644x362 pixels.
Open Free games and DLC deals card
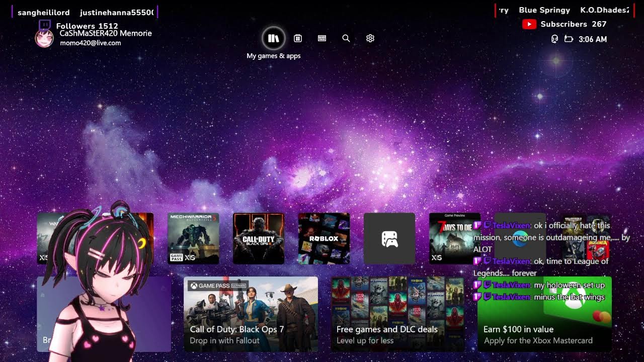[x=398, y=314]
